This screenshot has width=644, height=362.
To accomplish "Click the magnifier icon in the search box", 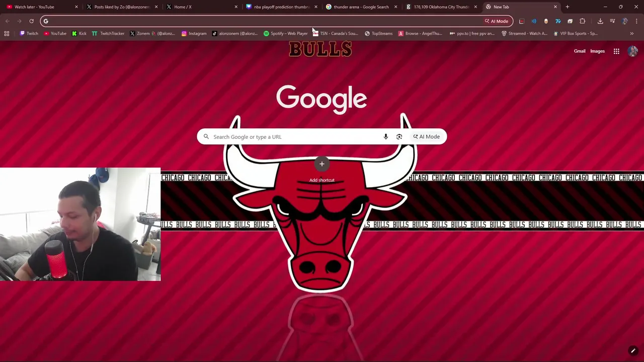I will click(206, 137).
